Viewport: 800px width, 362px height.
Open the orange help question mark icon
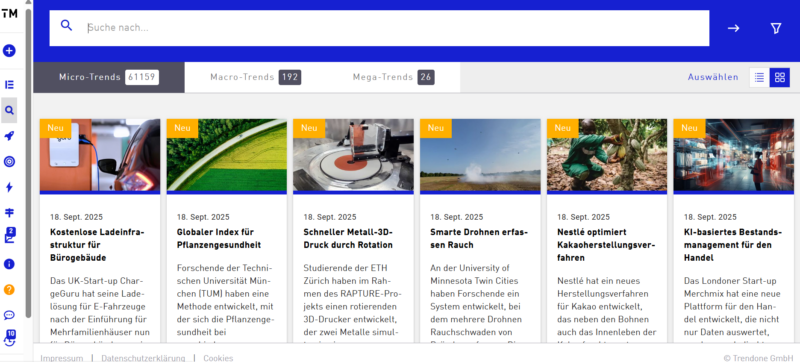coord(9,290)
